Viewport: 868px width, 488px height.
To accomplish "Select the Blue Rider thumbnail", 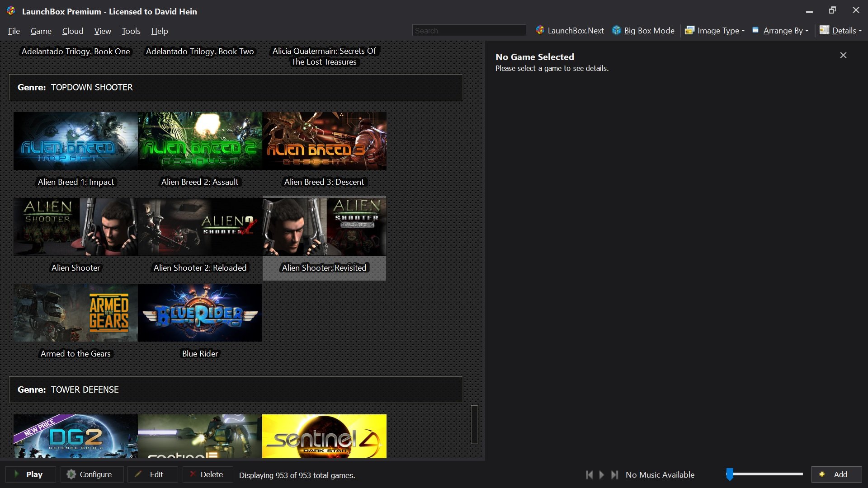I will pyautogui.click(x=200, y=313).
